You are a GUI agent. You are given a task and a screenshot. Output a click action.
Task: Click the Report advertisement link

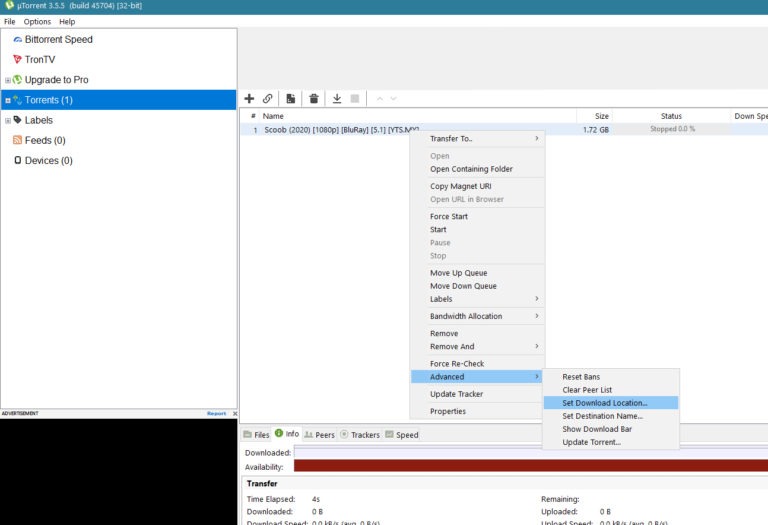(x=216, y=413)
